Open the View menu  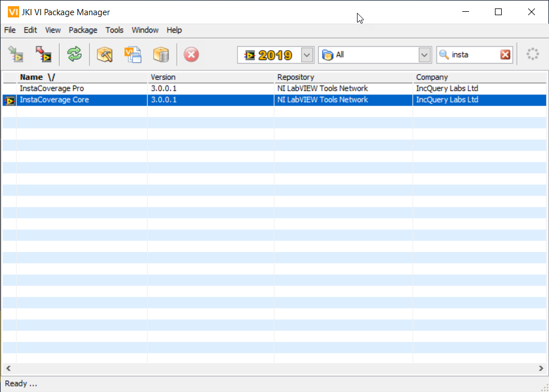(53, 30)
